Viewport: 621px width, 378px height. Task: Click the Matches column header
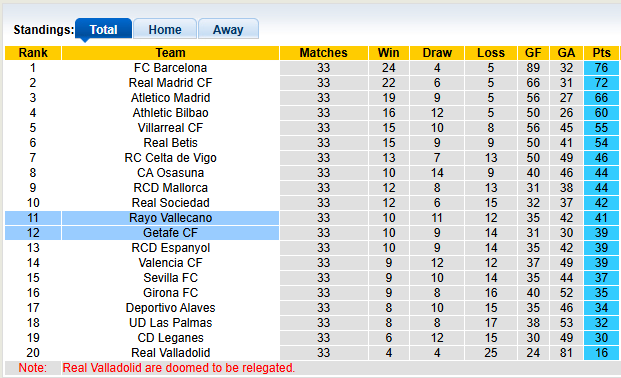(x=324, y=53)
